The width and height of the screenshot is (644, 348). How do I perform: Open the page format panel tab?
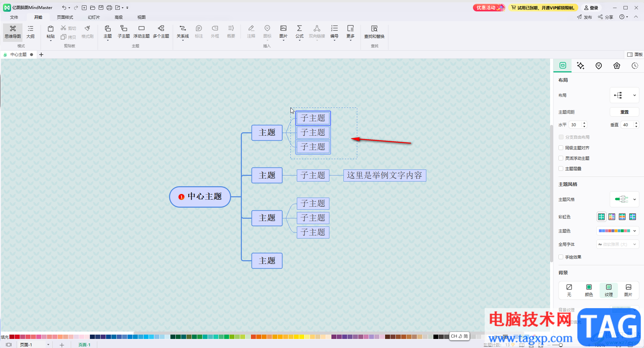(x=563, y=66)
